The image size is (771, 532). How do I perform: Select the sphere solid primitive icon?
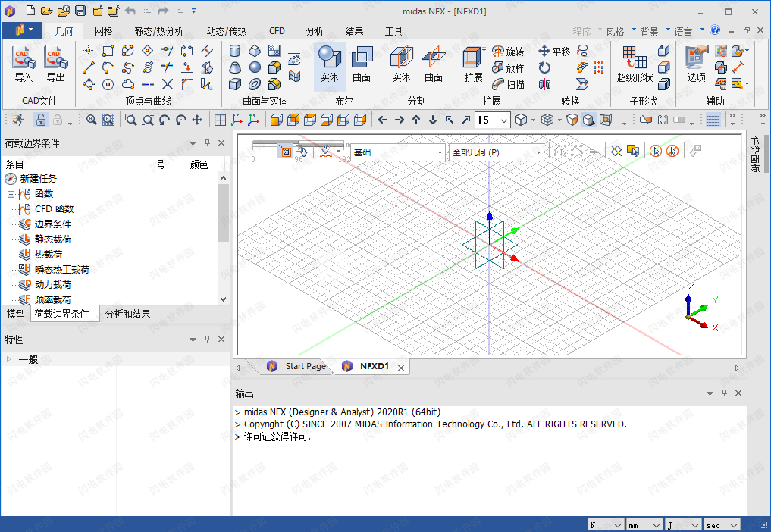tap(255, 67)
